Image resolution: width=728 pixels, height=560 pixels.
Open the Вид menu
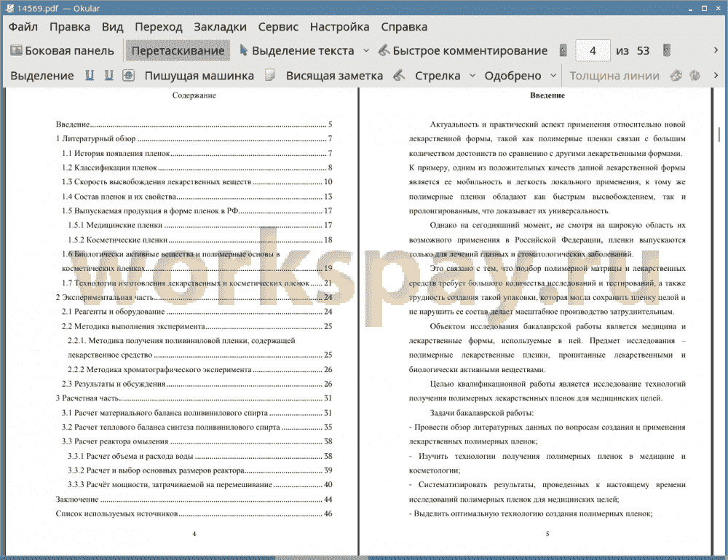112,27
